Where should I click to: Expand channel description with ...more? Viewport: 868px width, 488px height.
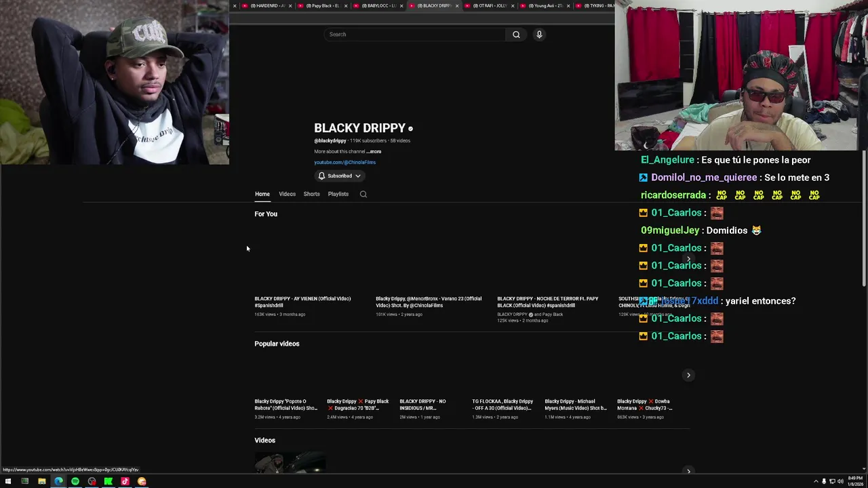(x=374, y=152)
